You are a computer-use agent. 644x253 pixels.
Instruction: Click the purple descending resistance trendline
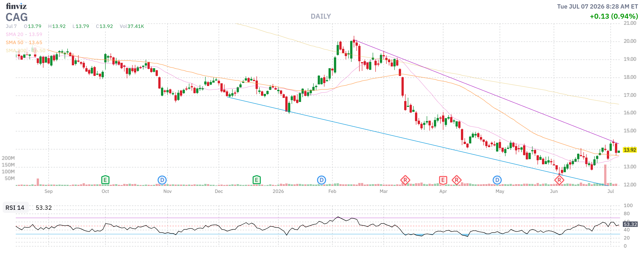coord(488,92)
